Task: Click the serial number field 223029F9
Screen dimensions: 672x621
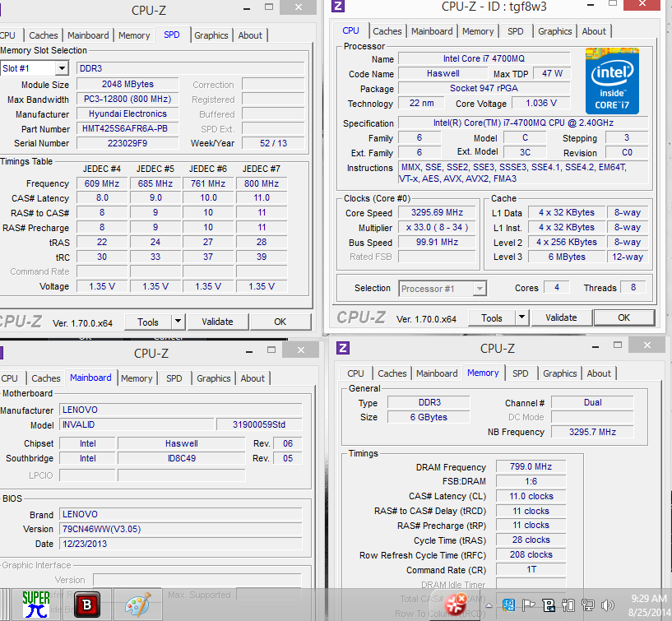Action: coord(127,143)
